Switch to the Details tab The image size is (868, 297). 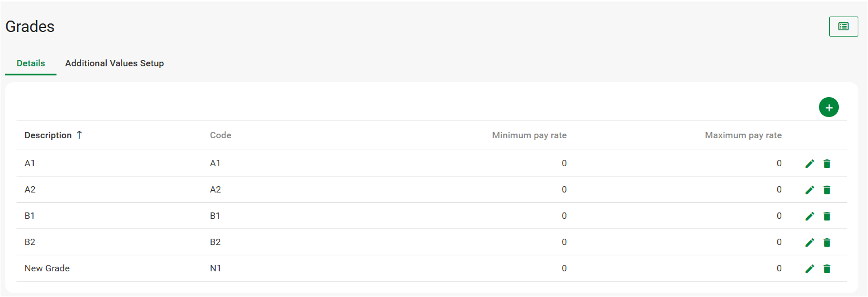31,63
